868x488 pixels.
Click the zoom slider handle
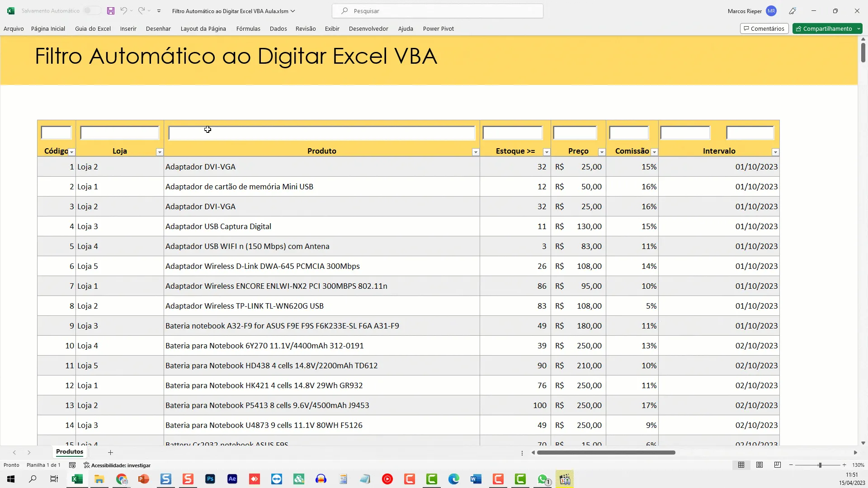[x=820, y=465]
